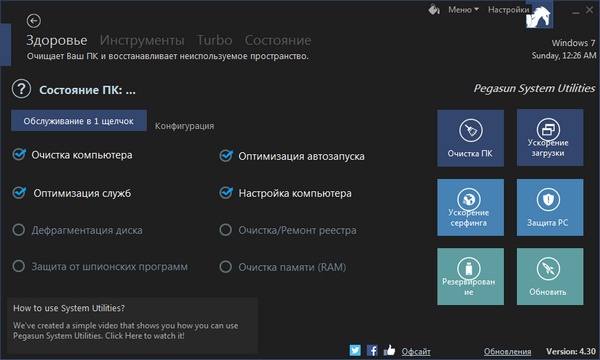Image resolution: width=600 pixels, height=360 pixels.
Task: Close the Pegasun window
Action: pyautogui.click(x=589, y=10)
